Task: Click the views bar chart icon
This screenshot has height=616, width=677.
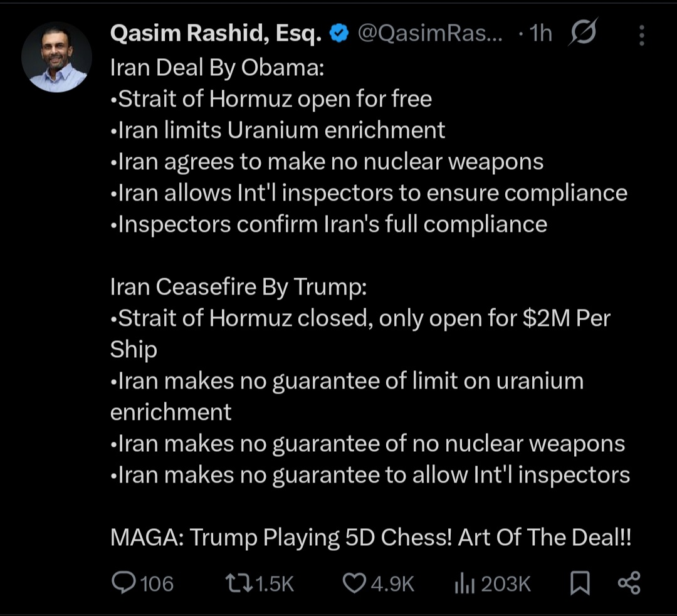Action: (463, 584)
